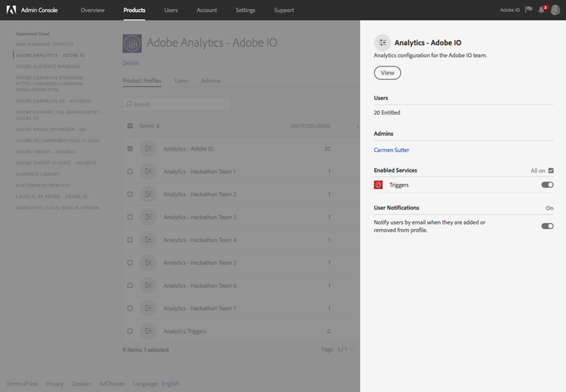Click the profile search field

pyautogui.click(x=177, y=104)
